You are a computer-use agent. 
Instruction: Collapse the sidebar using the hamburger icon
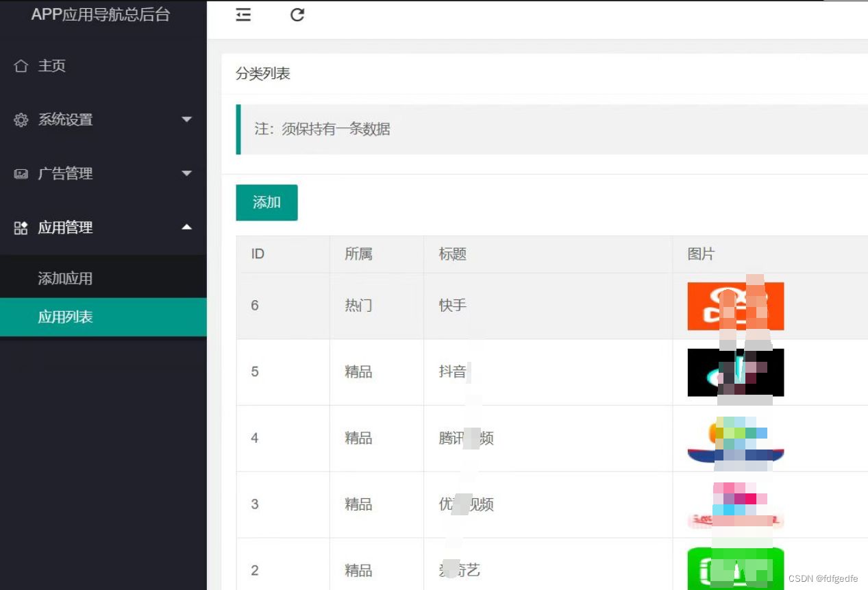243,14
